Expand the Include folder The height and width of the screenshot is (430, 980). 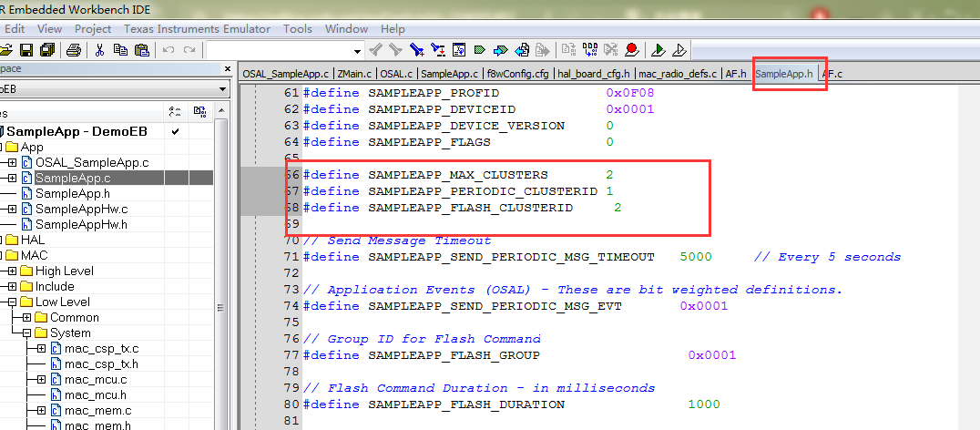[x=11, y=286]
